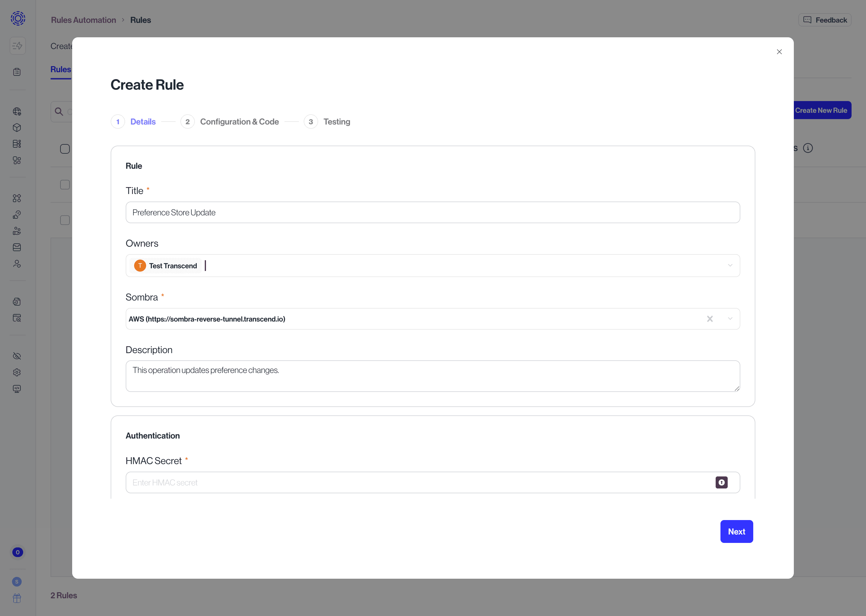
Task: Open the hand holding people sidebar icon
Action: pos(17,231)
